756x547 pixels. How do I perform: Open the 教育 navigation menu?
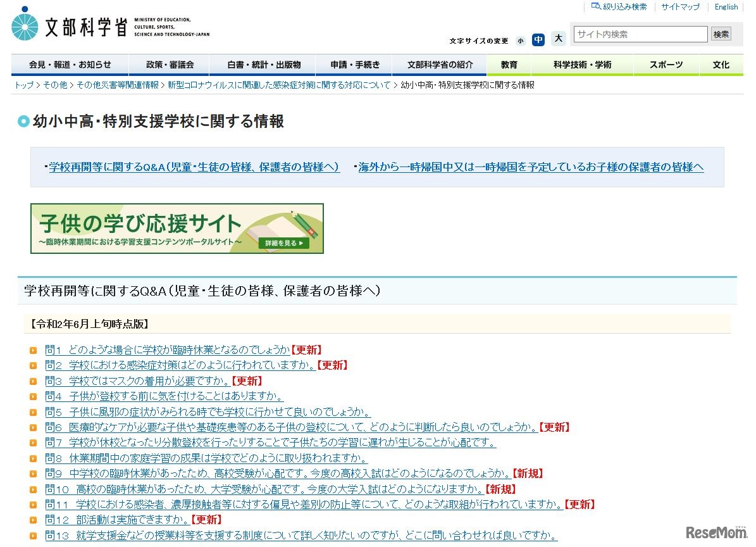pyautogui.click(x=508, y=64)
